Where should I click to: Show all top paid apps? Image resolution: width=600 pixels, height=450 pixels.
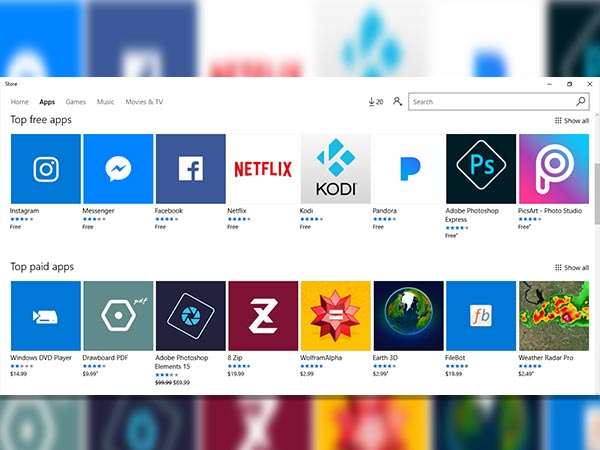572,268
